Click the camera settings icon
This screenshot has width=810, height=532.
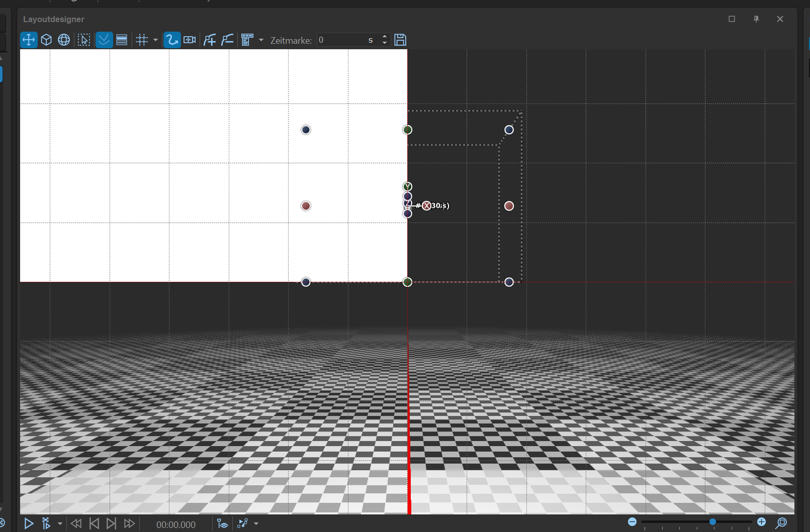[190, 40]
